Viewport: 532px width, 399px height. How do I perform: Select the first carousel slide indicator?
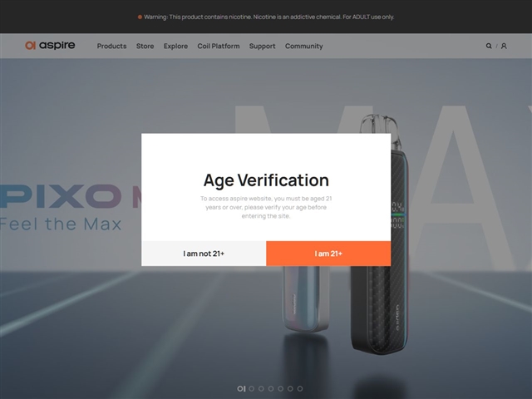pos(241,389)
